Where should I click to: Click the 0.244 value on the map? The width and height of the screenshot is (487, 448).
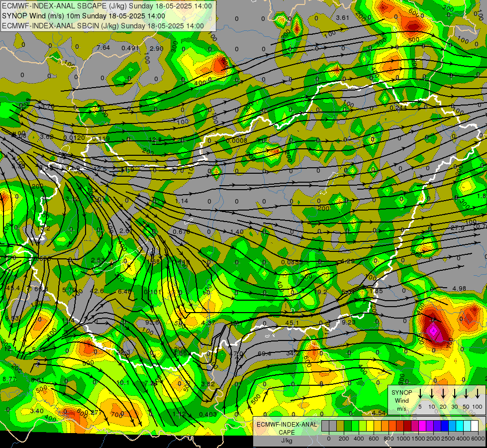398,108
